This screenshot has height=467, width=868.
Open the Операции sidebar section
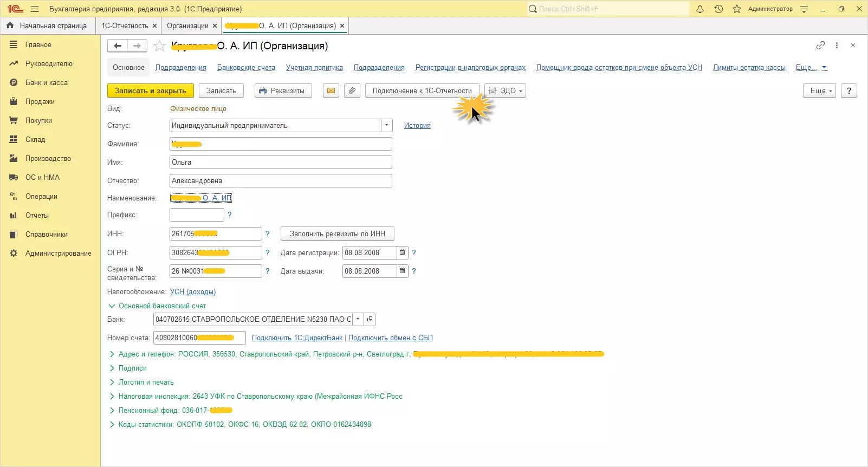coord(41,197)
